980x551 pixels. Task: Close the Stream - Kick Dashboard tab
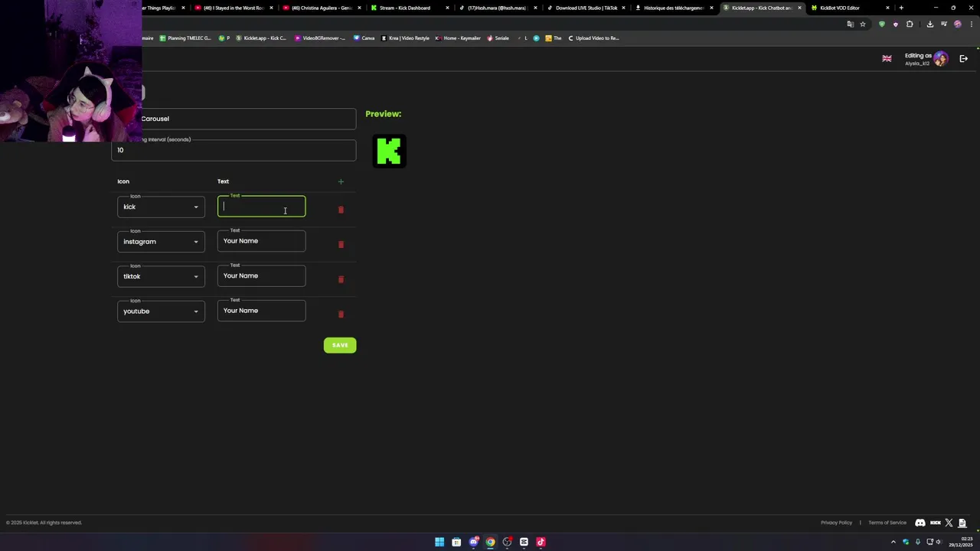pos(447,8)
